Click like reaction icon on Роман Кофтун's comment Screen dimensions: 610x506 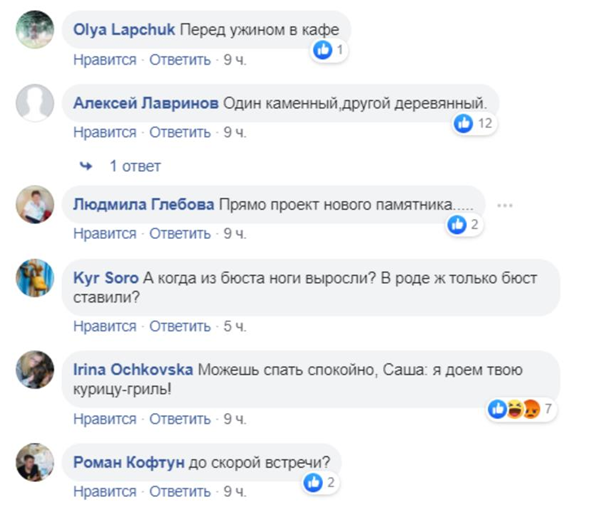click(315, 482)
